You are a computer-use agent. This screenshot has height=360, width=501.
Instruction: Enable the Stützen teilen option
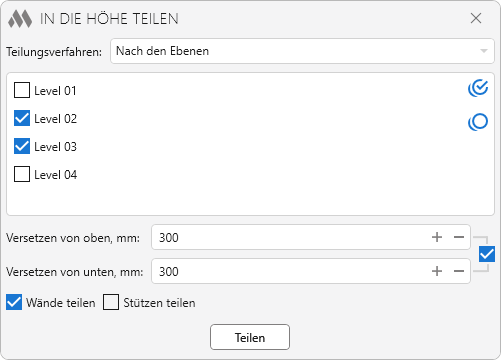point(111,302)
